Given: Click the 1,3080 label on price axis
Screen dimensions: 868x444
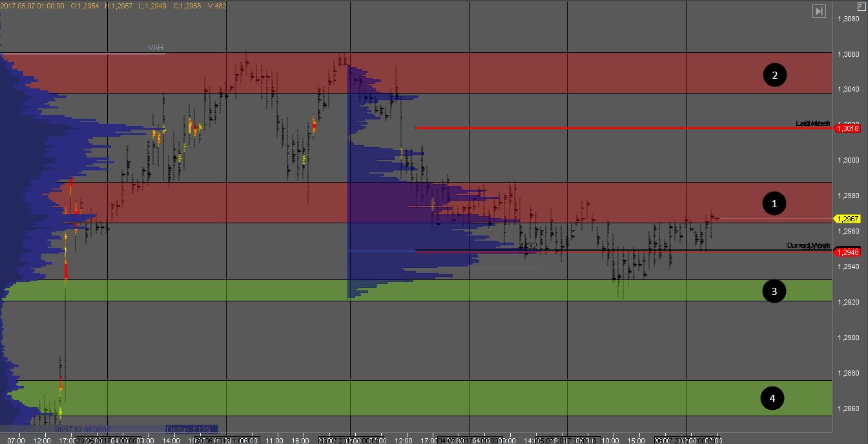Looking at the screenshot, I should pos(848,19).
